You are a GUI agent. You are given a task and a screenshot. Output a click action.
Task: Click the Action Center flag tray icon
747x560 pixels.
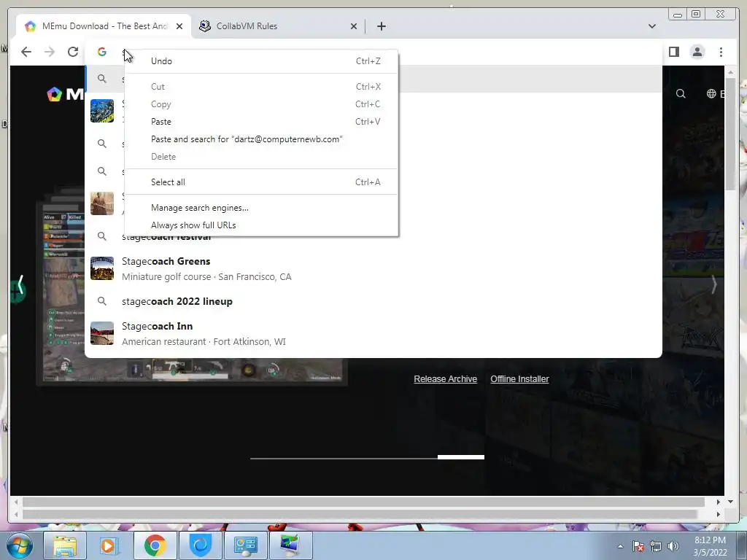coord(638,546)
